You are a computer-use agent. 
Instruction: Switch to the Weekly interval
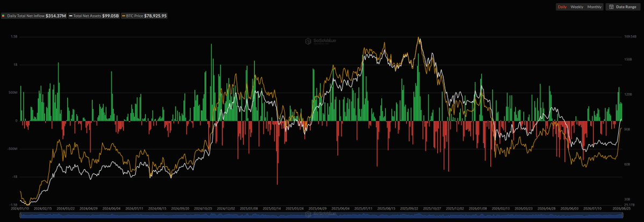[x=577, y=7]
